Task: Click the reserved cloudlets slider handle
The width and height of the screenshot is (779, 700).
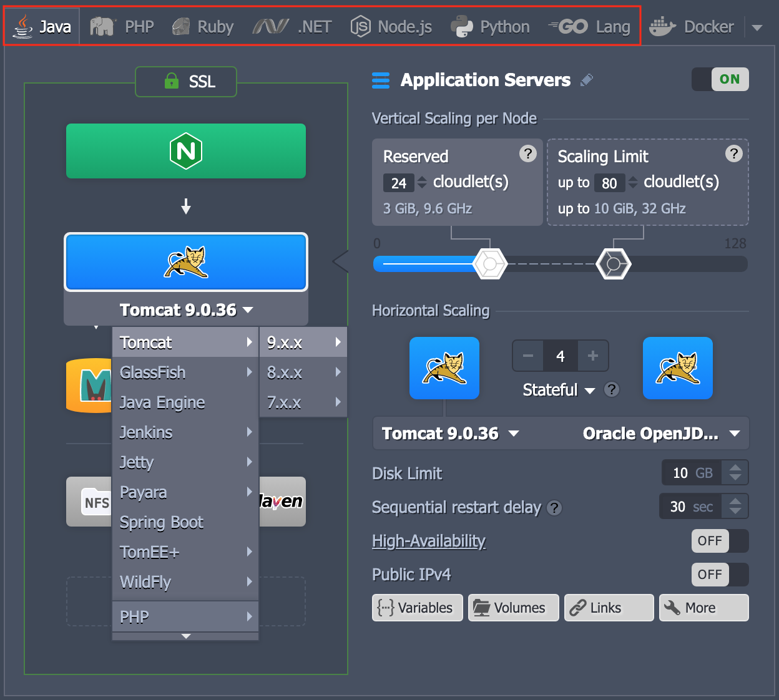Action: 490,264
